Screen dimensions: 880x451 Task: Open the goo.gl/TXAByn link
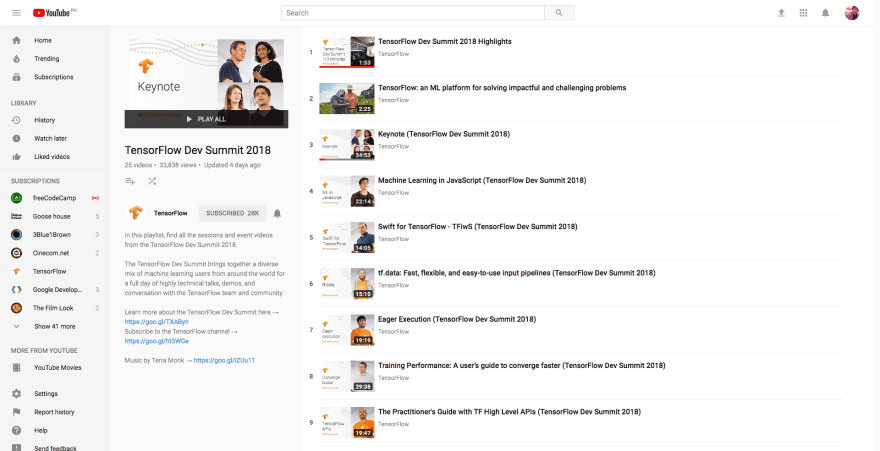pos(157,322)
